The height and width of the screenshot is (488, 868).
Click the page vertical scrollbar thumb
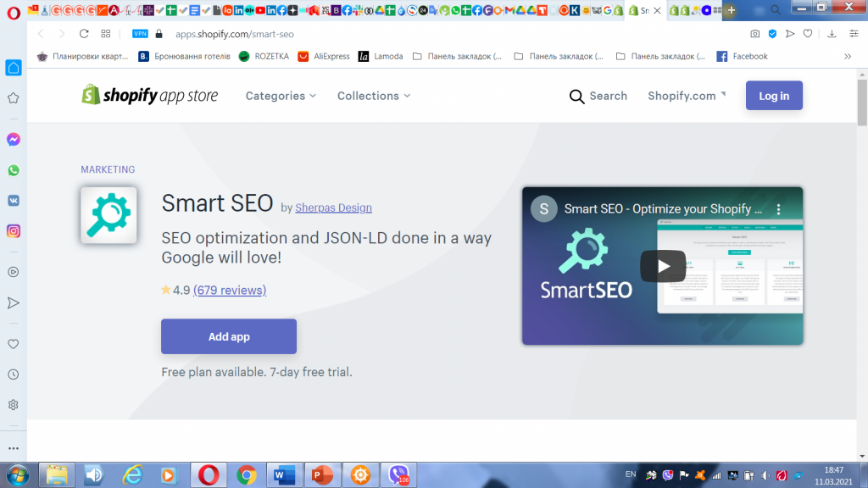coord(862,103)
